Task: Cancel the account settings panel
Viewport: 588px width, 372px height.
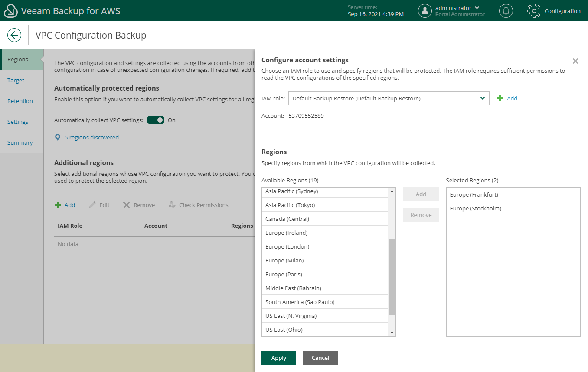Action: coord(320,358)
